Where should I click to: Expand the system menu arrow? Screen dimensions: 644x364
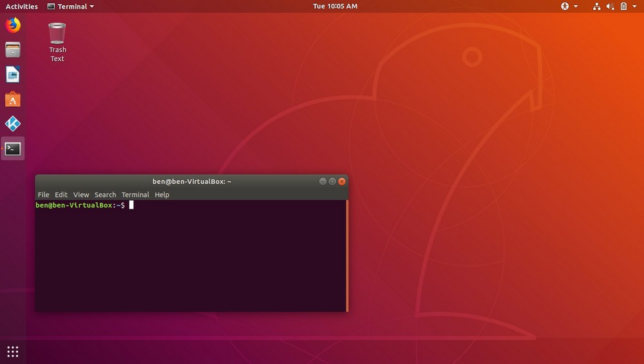(634, 6)
